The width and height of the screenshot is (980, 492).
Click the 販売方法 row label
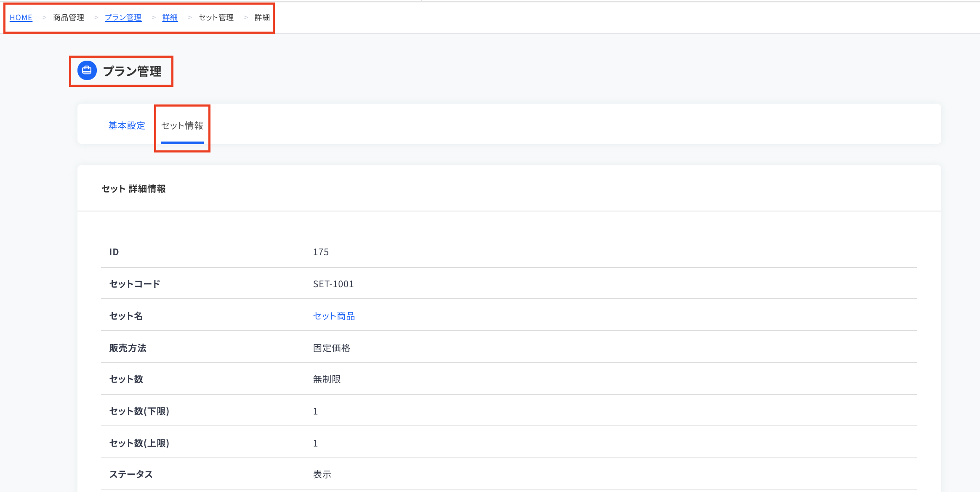(128, 348)
